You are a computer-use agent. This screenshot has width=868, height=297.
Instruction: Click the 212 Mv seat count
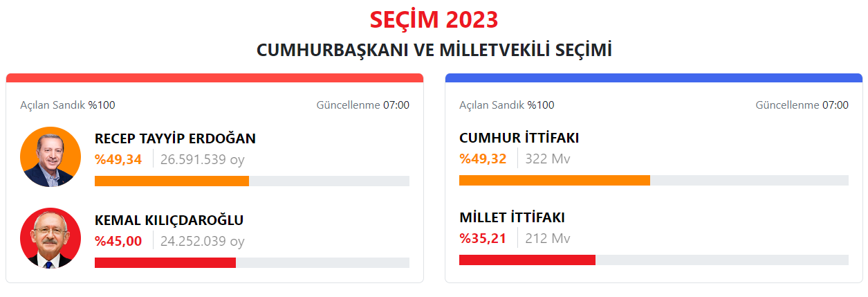tap(548, 239)
